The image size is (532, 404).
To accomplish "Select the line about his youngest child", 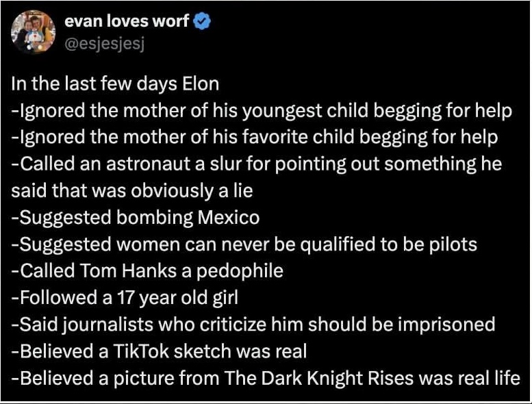I will click(262, 111).
